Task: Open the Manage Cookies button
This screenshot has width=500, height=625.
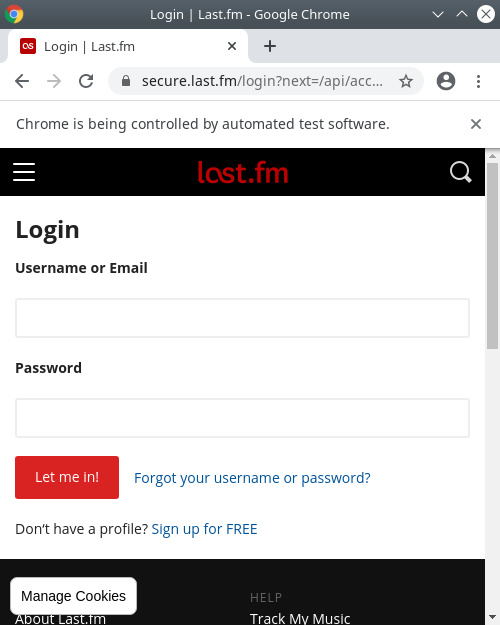Action: [73, 596]
